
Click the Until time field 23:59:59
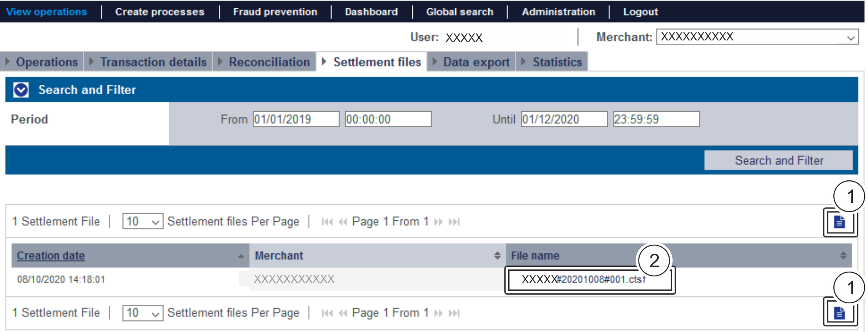656,119
